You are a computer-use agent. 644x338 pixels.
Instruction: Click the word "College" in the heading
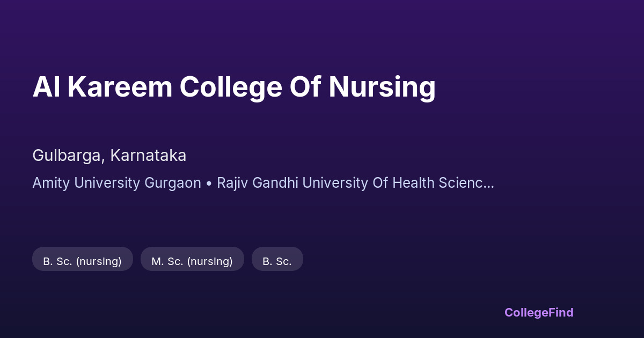pyautogui.click(x=231, y=87)
